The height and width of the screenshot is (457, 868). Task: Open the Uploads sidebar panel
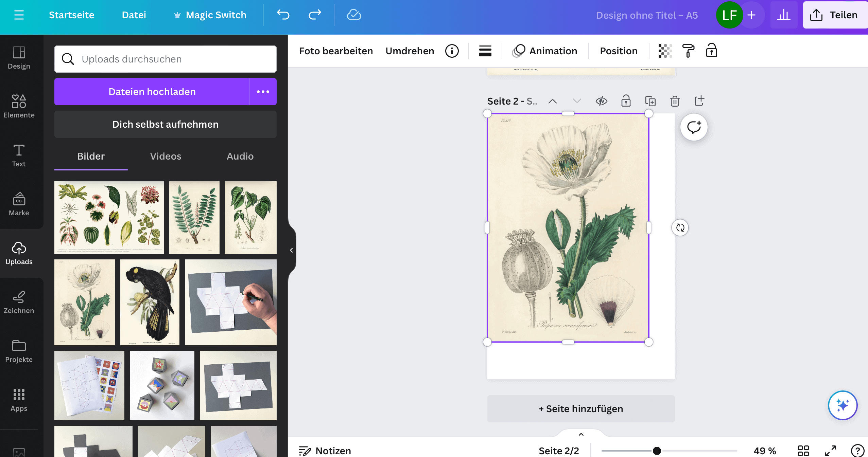coord(19,253)
